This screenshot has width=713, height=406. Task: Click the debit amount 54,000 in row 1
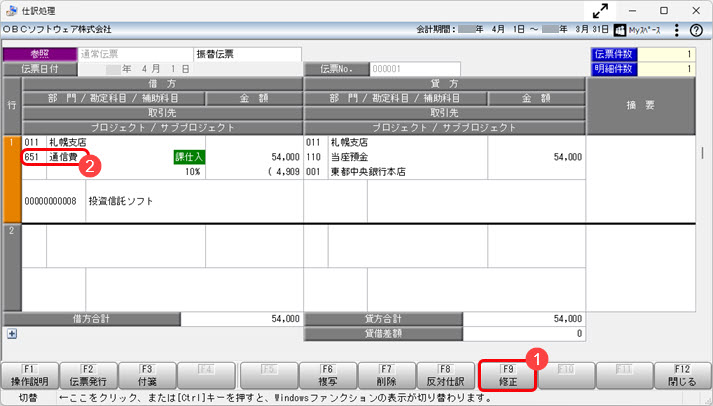[286, 157]
